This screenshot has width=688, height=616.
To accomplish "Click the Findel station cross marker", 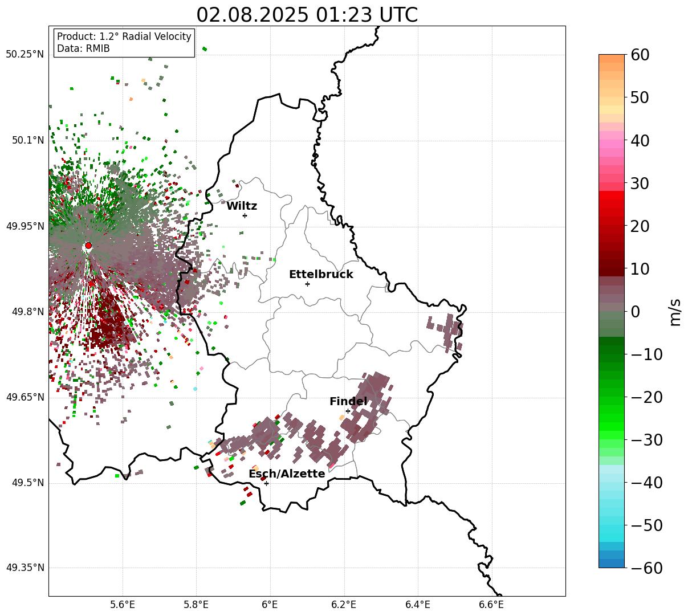I will coord(348,411).
